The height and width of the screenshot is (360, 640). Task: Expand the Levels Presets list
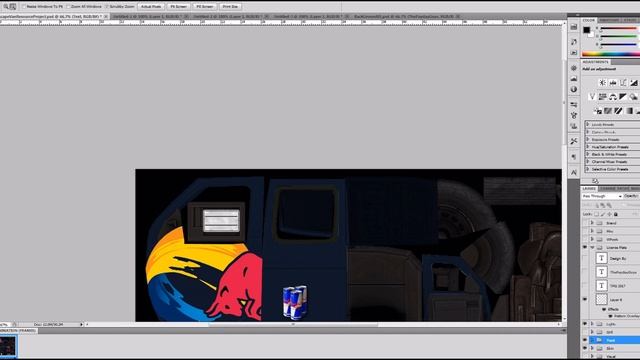(x=588, y=124)
